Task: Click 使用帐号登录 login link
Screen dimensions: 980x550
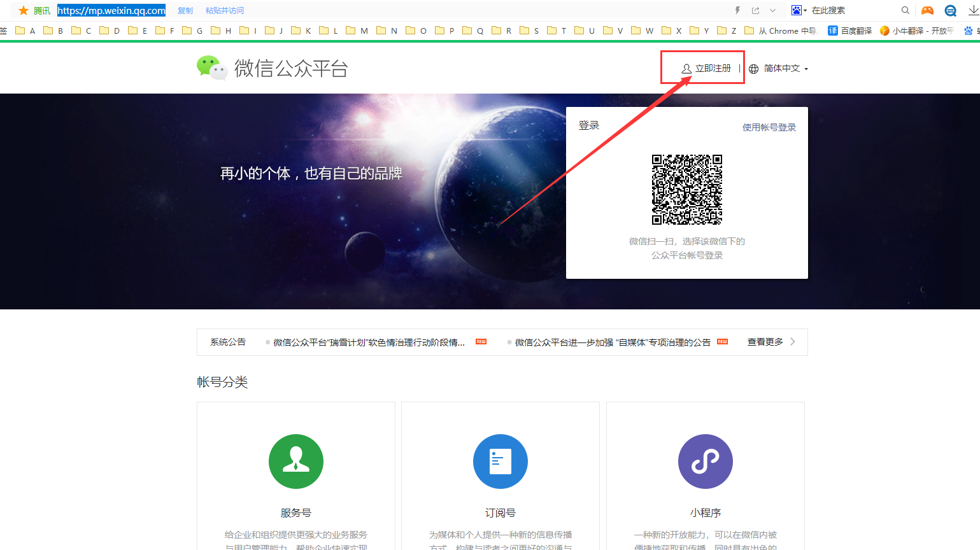Action: point(769,127)
